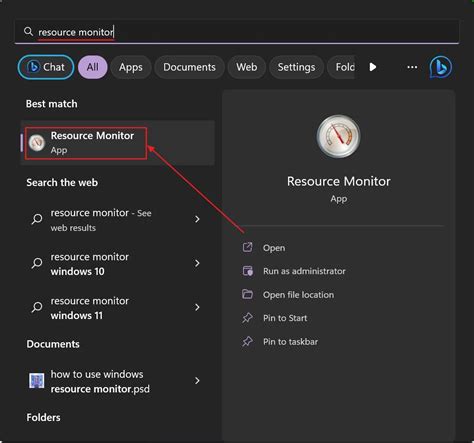474x443 pixels.
Task: Click search icon beside 'windows 11' suggestion
Action: coord(37,307)
